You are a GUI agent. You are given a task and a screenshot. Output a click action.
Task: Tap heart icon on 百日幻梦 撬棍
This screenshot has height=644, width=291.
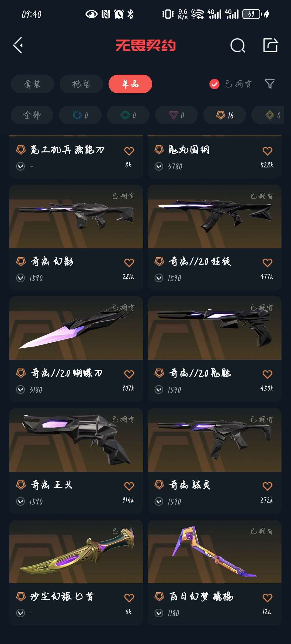[267, 598]
